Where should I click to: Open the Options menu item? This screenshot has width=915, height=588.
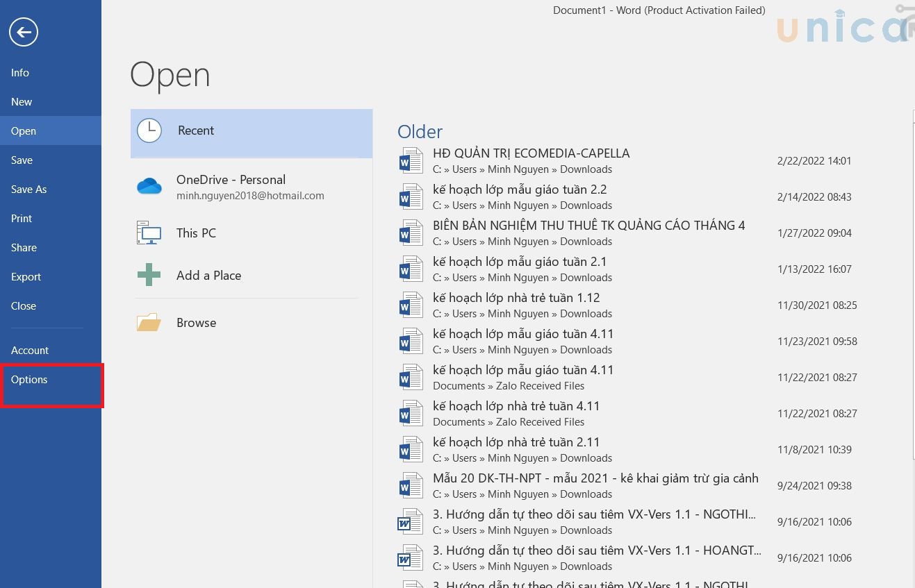pos(29,380)
